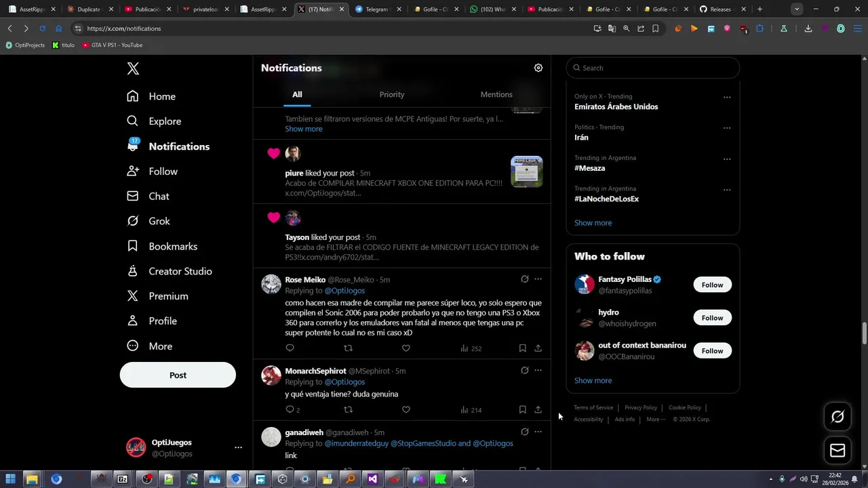Open Minecraft thumbnail on piure's like notification
Viewport: 868px width, 488px height.
point(526,172)
